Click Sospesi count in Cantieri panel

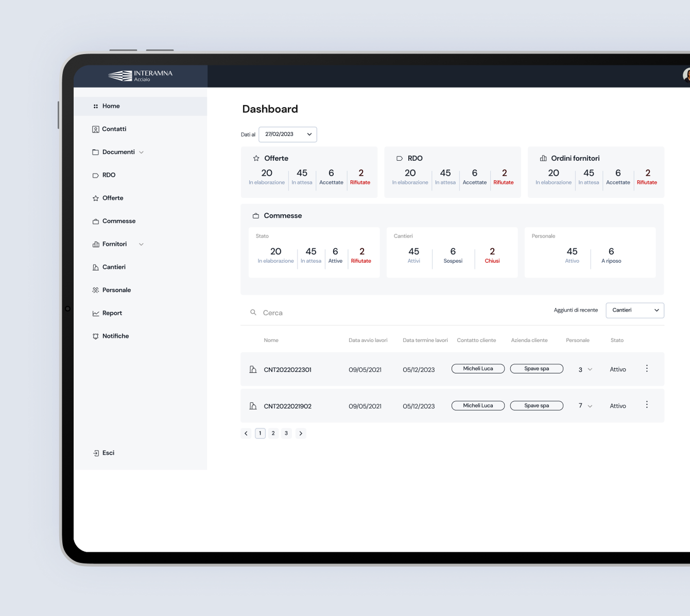click(453, 255)
